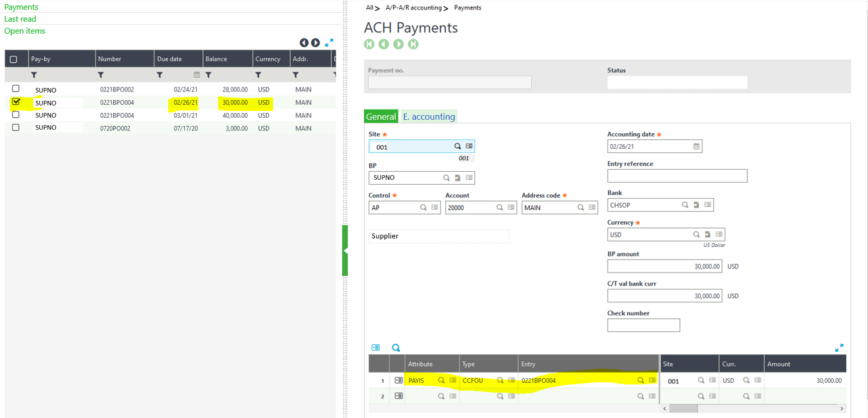Click the Entry reference input field

(x=677, y=176)
